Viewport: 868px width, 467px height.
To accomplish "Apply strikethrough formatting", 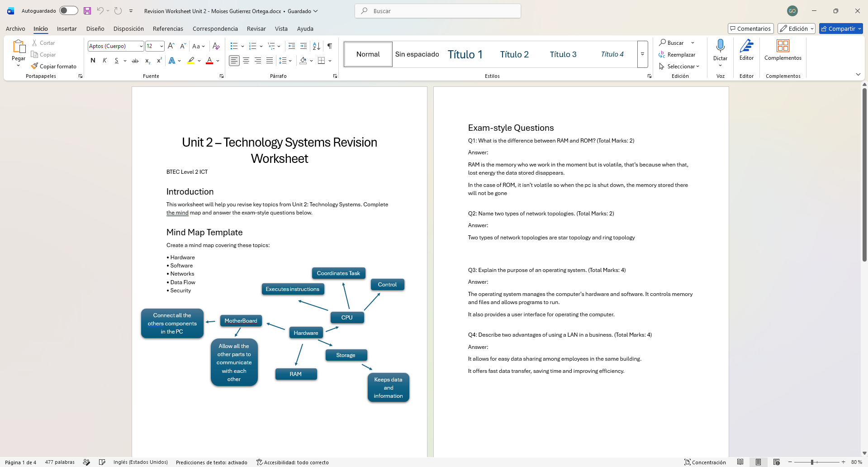I will [135, 61].
